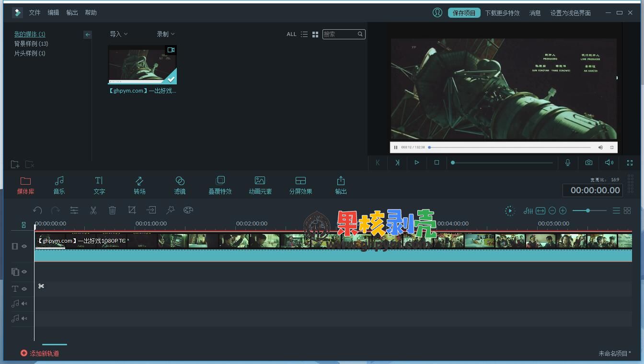Screen dimensions: 644x364
Task: Click the timeline zoom slider handle
Action: coord(588,211)
